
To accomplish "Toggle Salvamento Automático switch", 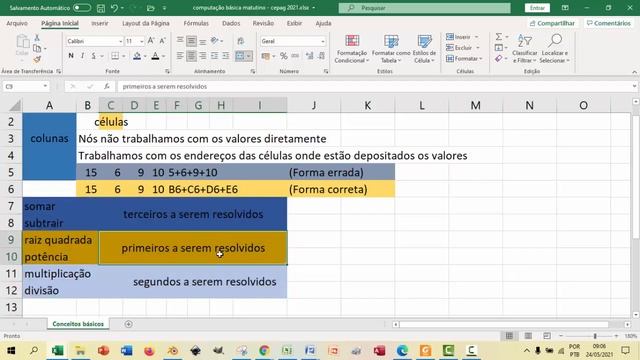I will pos(82,8).
